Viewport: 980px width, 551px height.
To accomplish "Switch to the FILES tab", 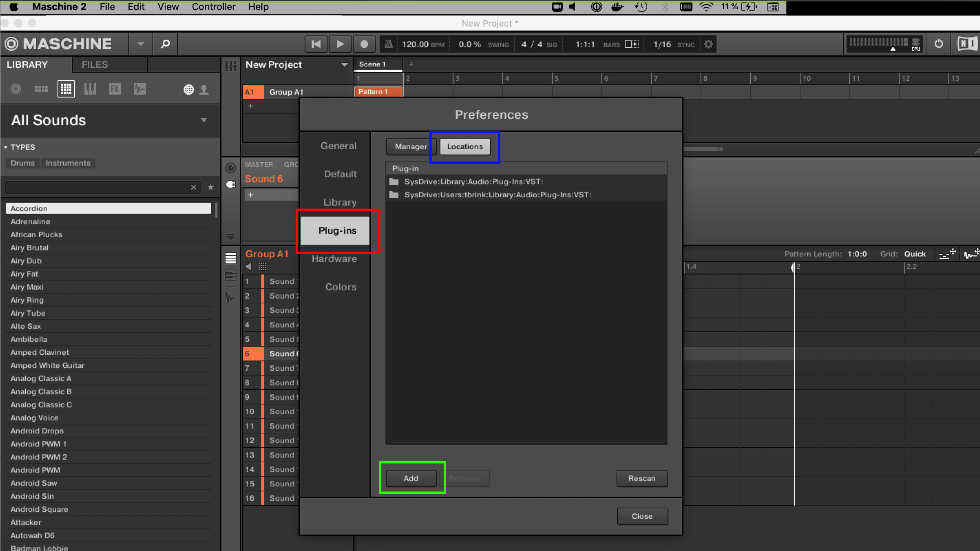I will tap(95, 65).
